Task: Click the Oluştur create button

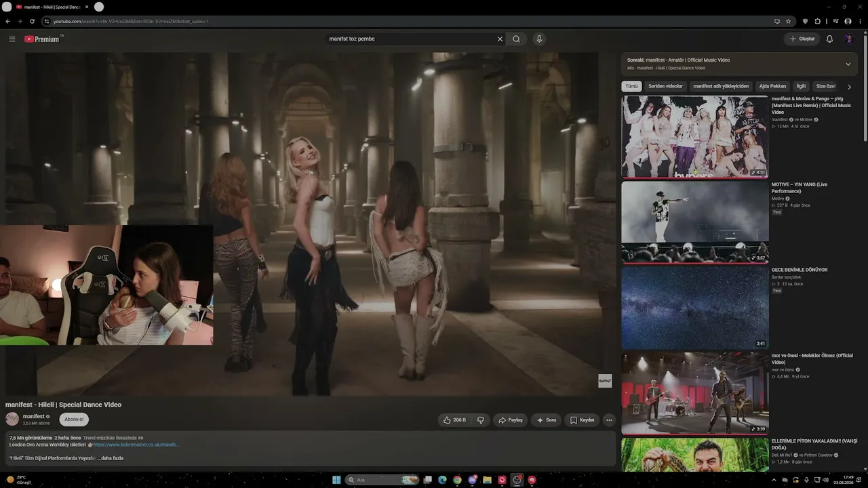Action: coord(802,39)
